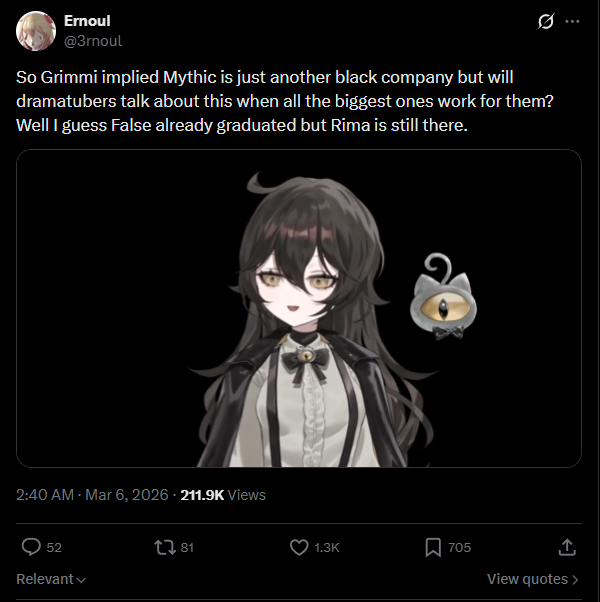Open Ernoul's profile avatar
The height and width of the screenshot is (602, 600).
[36, 31]
